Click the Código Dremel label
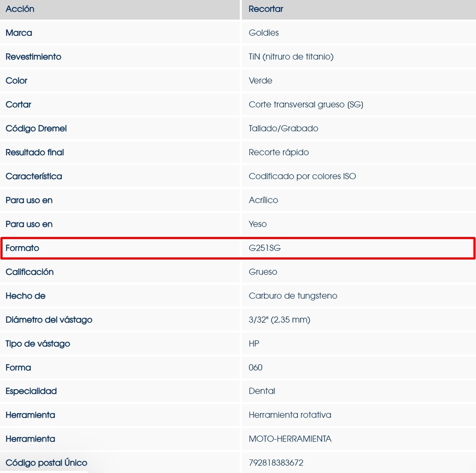This screenshot has height=473, width=476. [36, 128]
